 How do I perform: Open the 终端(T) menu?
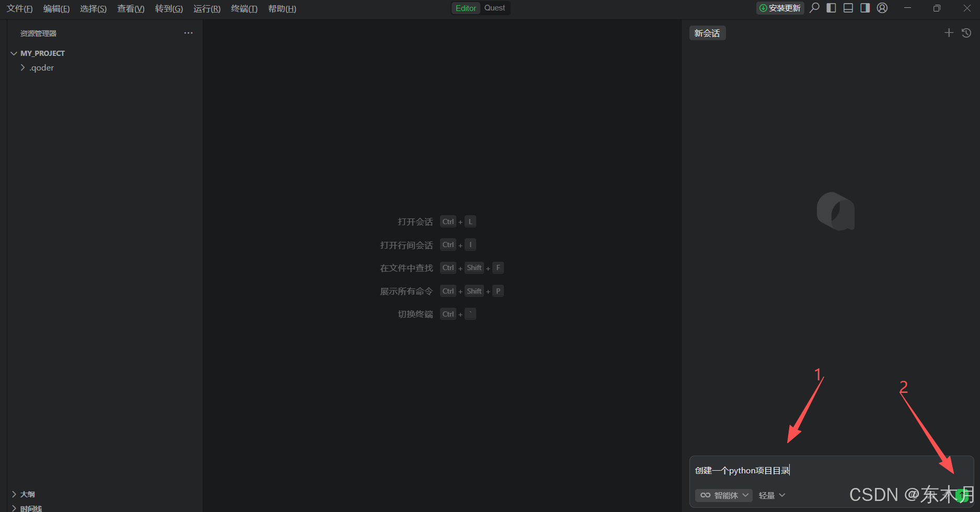coord(244,9)
